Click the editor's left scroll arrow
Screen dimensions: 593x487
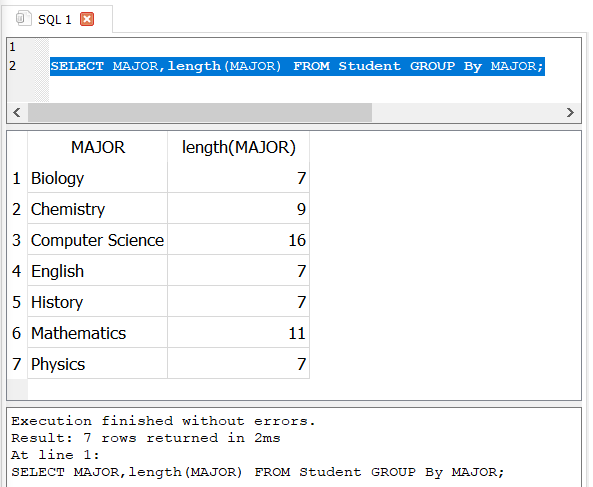(17, 112)
